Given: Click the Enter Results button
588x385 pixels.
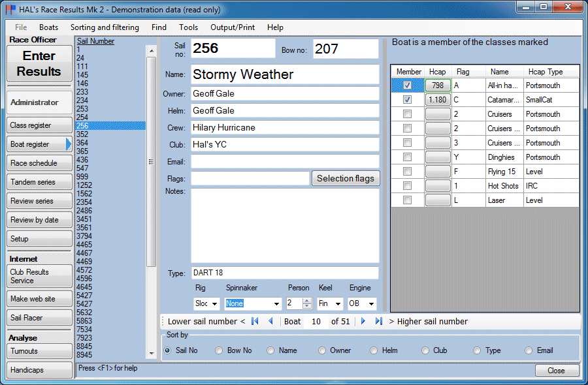Looking at the screenshot, I should click(39, 63).
